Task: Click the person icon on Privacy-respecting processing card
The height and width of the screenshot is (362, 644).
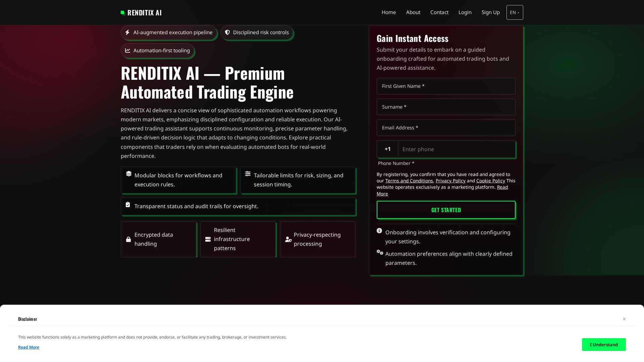Action: coord(288,239)
